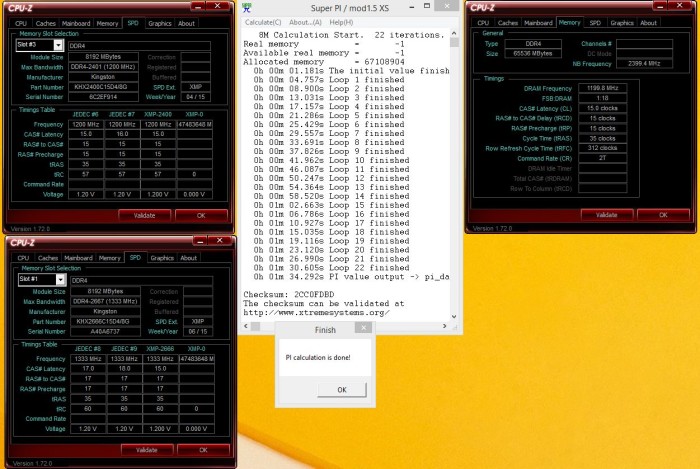Screen dimensions: 700x469
Task: Click Checksum: 2CC0FDBD line in Super PI
Action: tap(288, 295)
